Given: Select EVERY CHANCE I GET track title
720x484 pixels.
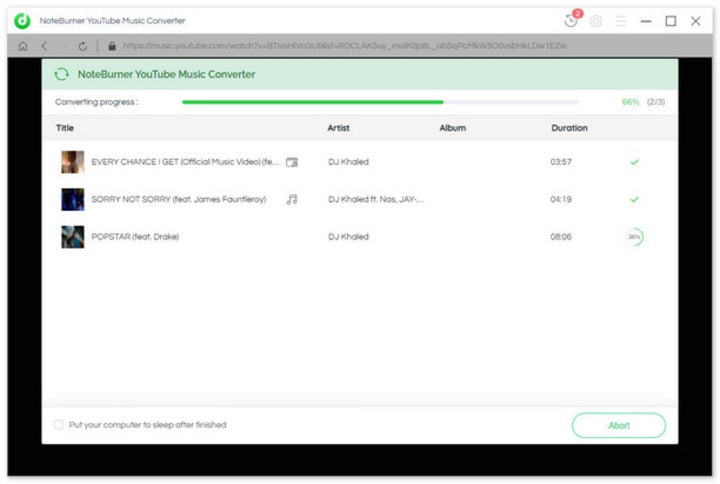Looking at the screenshot, I should pyautogui.click(x=185, y=162).
